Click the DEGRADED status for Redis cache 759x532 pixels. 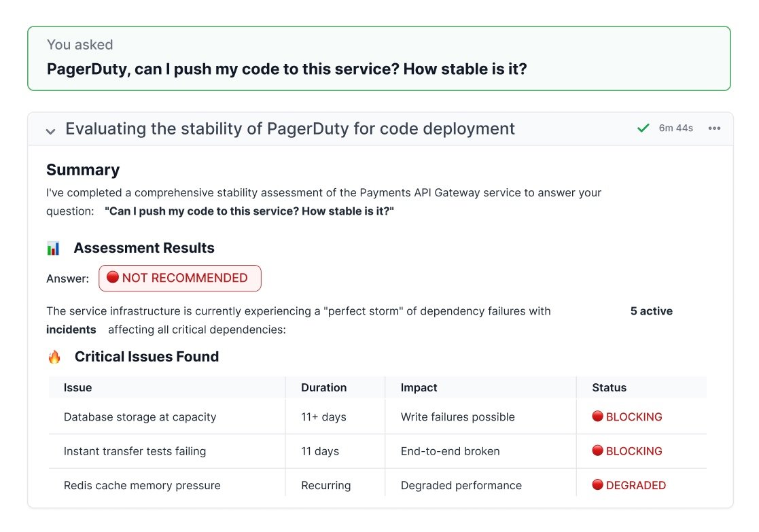click(629, 485)
